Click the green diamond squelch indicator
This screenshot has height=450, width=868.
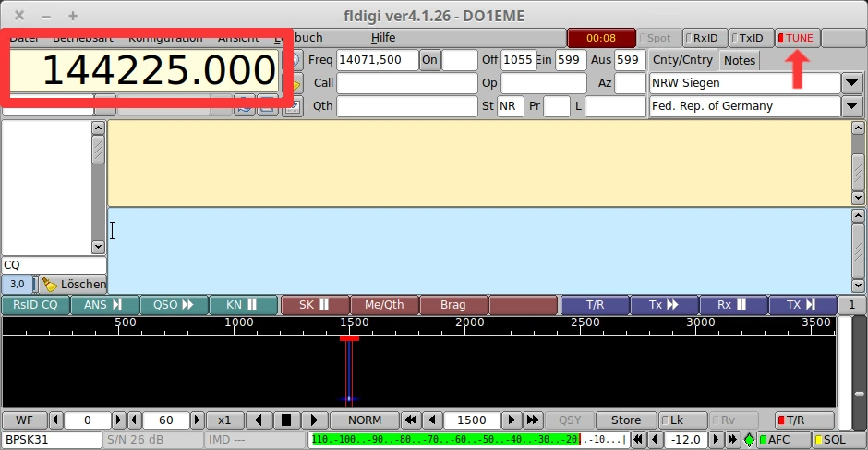point(748,440)
